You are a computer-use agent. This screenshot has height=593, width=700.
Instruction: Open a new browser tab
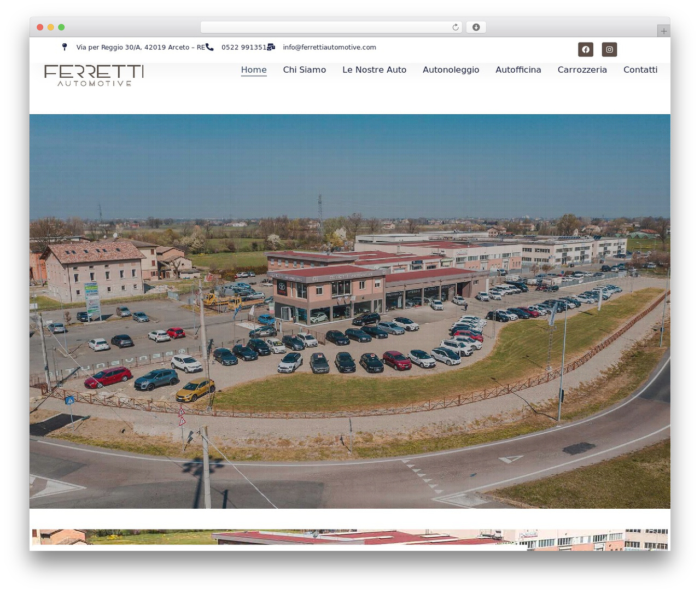(664, 31)
